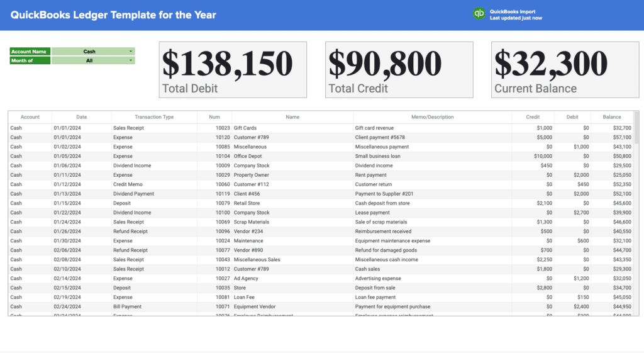This screenshot has width=644, height=353.
Task: Click the QuickBooks Ledger Template title
Action: click(x=113, y=15)
